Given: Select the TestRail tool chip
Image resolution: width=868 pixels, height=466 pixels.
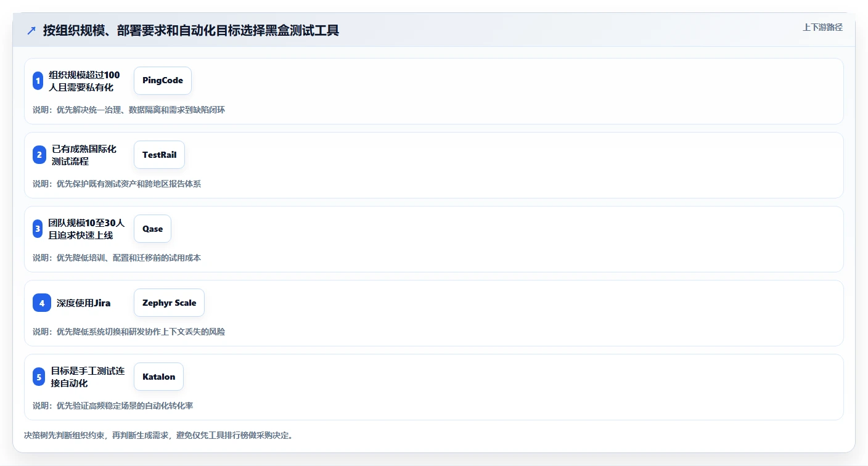Looking at the screenshot, I should click(x=159, y=155).
